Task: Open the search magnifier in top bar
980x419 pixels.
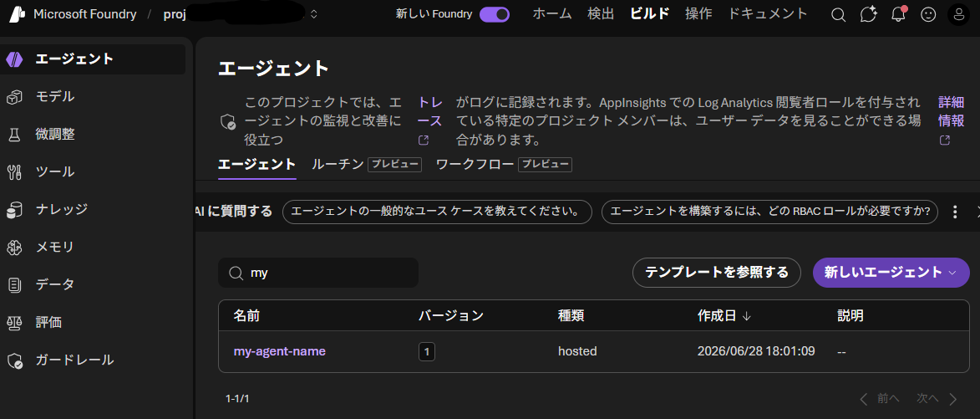Action: point(838,14)
